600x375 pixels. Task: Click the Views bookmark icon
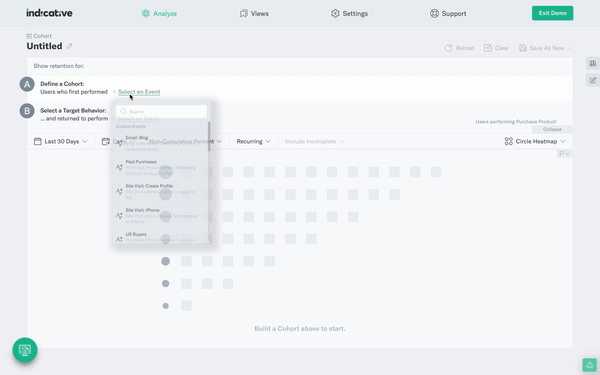(244, 13)
